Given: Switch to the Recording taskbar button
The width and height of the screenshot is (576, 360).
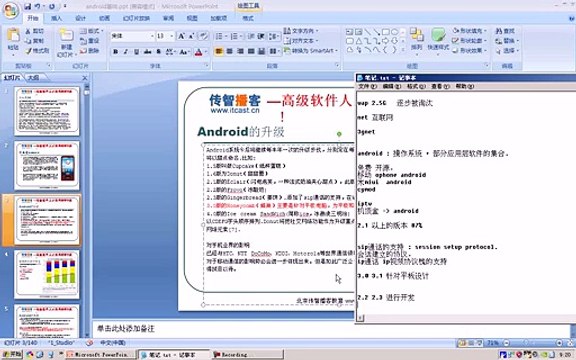Looking at the screenshot, I should pyautogui.click(x=247, y=354).
